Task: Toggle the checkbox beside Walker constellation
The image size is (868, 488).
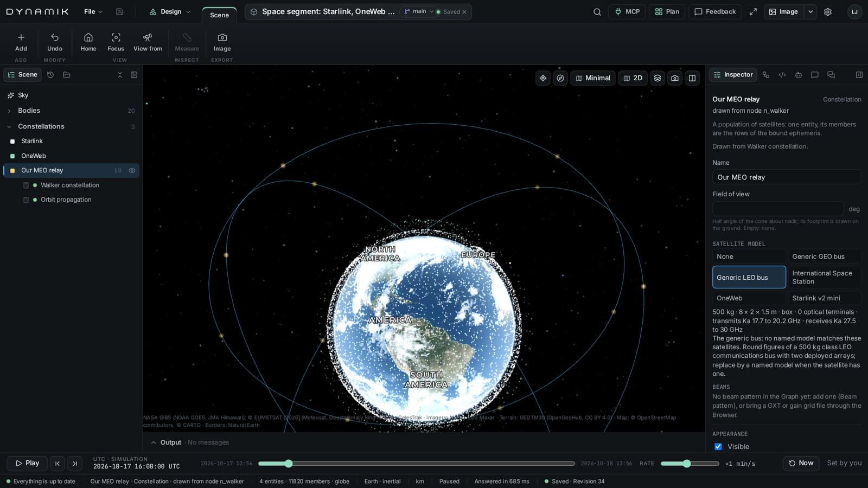Action: pos(26,185)
